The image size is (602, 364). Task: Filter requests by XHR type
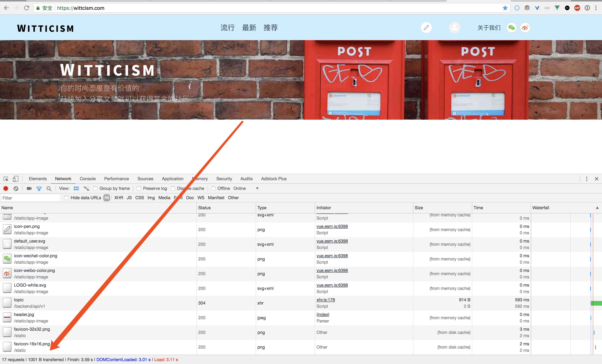coord(118,198)
